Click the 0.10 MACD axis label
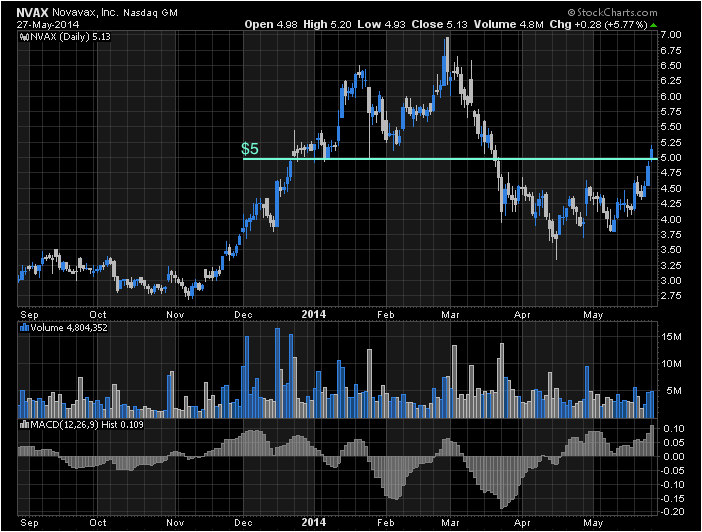 pos(674,429)
